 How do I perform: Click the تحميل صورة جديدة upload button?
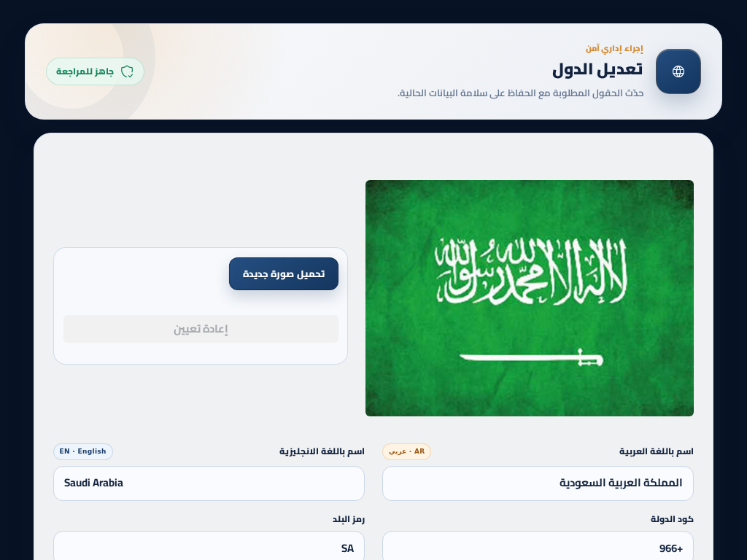point(284,274)
